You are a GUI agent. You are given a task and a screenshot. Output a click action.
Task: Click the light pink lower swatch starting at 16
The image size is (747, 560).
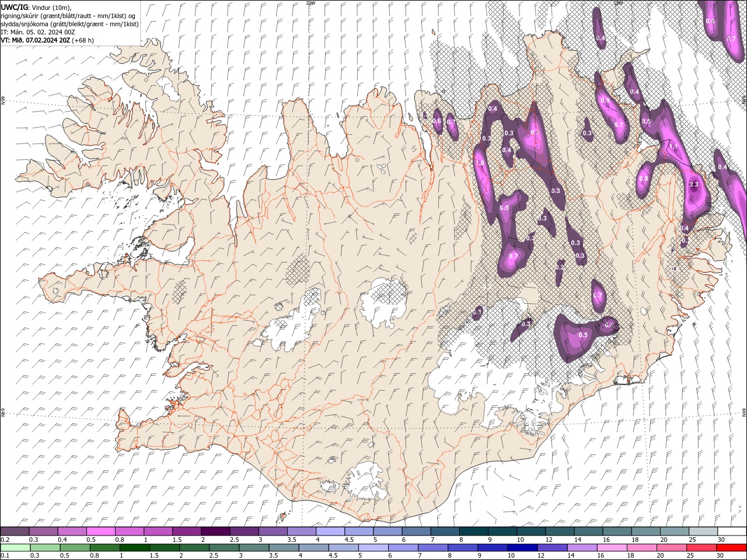pos(612,548)
